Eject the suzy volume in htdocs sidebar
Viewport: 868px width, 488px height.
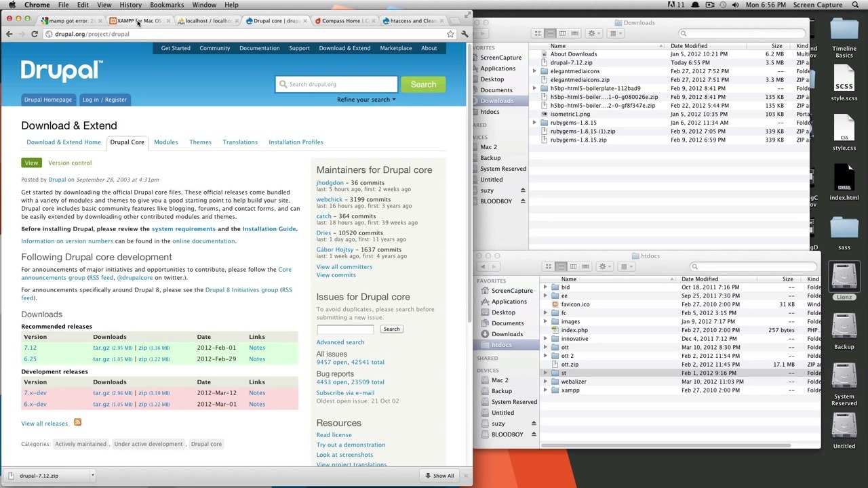click(x=534, y=423)
